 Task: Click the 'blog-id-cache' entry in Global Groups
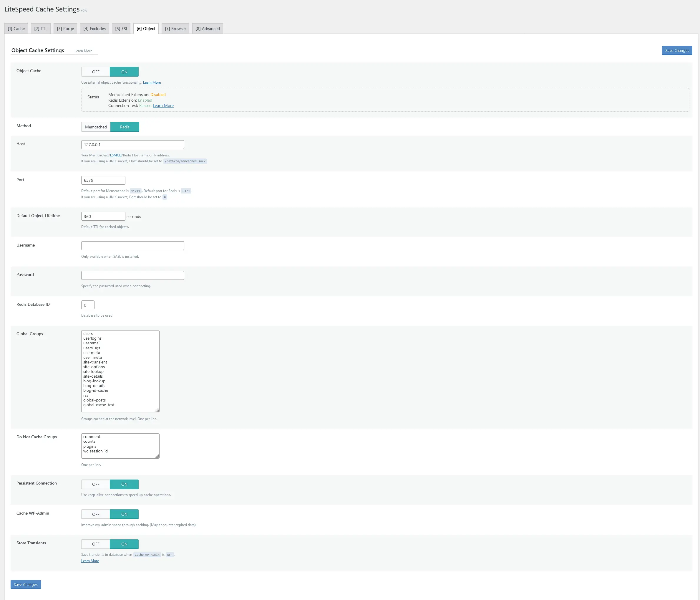click(x=96, y=390)
